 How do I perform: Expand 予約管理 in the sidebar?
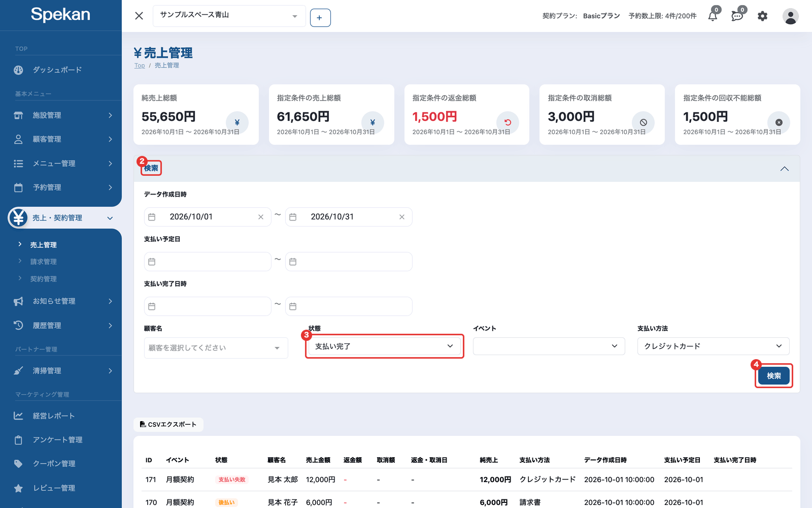point(61,187)
